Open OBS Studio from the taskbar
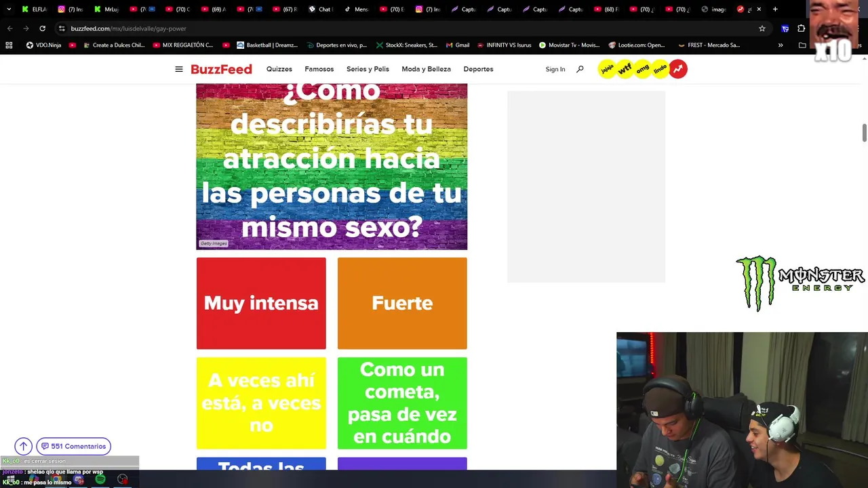Viewport: 868px width, 488px height. click(x=123, y=480)
